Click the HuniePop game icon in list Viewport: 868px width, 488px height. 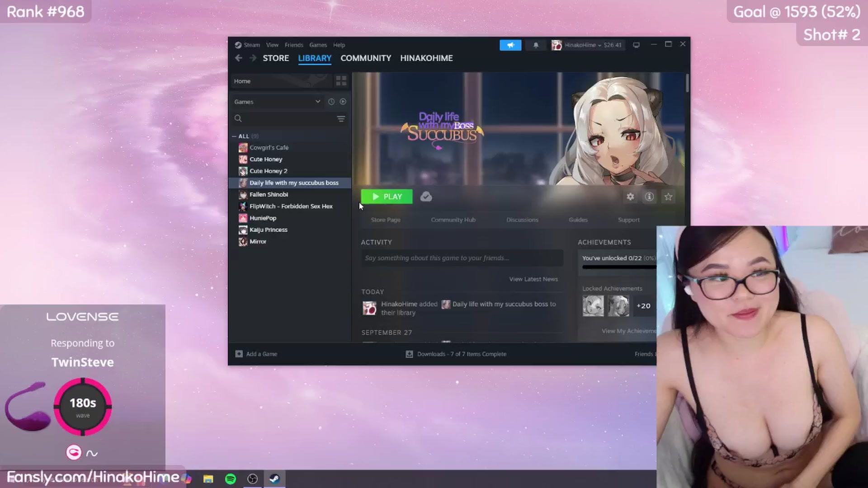[x=243, y=218]
